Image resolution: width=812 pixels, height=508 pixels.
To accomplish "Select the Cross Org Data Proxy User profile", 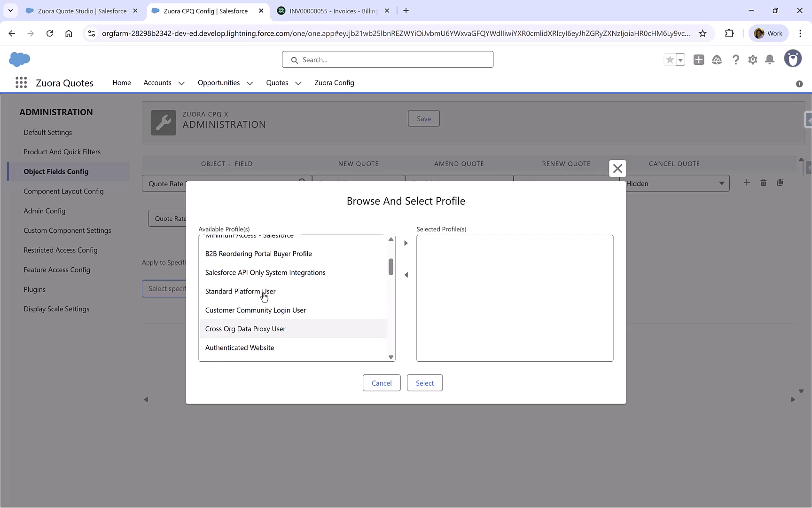I will pos(245,328).
